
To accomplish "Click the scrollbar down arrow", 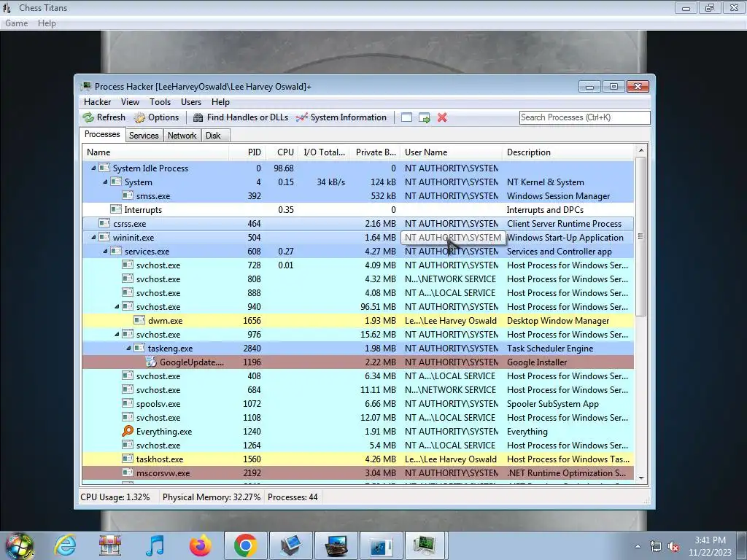I will 640,478.
